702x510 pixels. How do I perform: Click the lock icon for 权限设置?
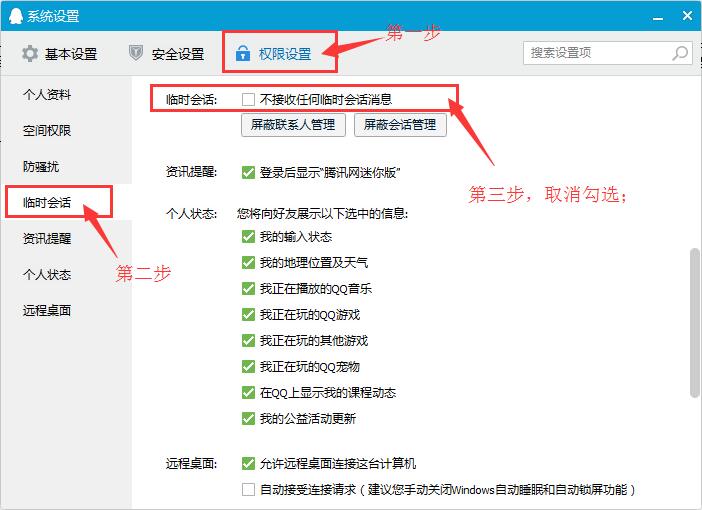click(242, 54)
